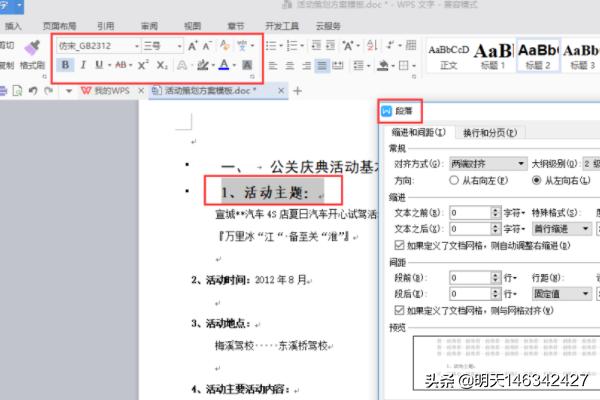Switch to 我的WPS document tab
The height and width of the screenshot is (400, 600).
coord(106,91)
